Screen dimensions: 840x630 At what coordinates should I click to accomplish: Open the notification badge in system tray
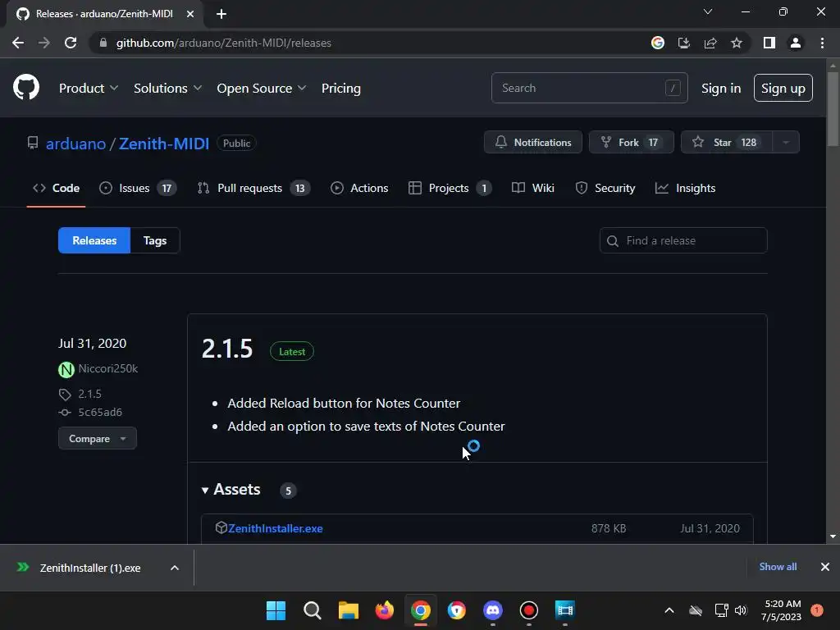(817, 610)
